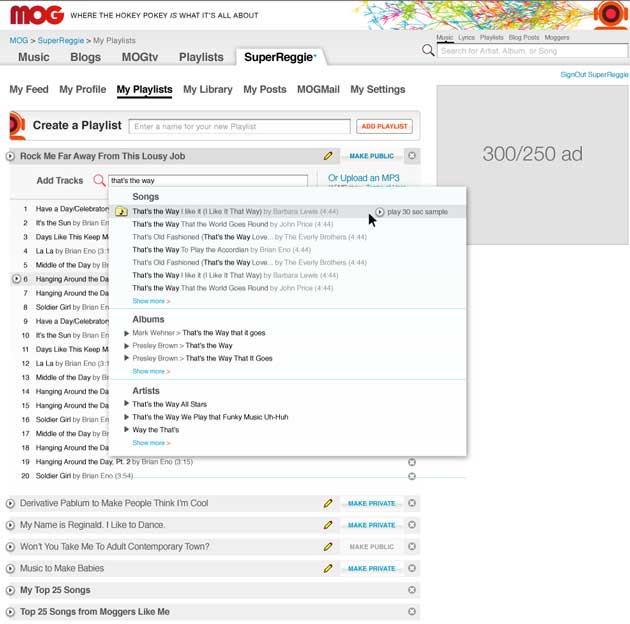This screenshot has width=630, height=624.
Task: Expand the My Top 25 Songs playlist
Action: click(10, 590)
